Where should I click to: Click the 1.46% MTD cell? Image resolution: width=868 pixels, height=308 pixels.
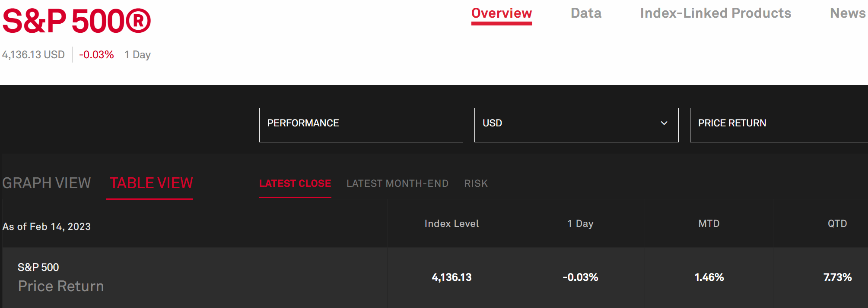point(709,277)
